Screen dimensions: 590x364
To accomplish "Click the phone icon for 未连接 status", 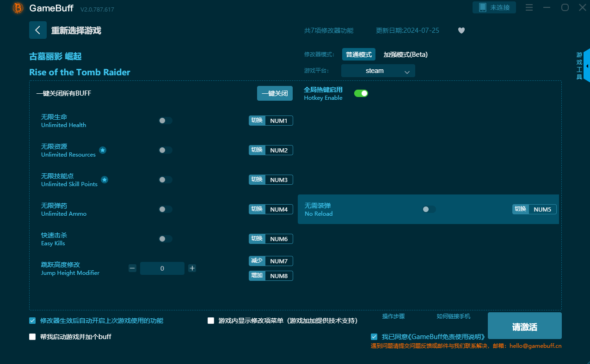I will 483,7.
